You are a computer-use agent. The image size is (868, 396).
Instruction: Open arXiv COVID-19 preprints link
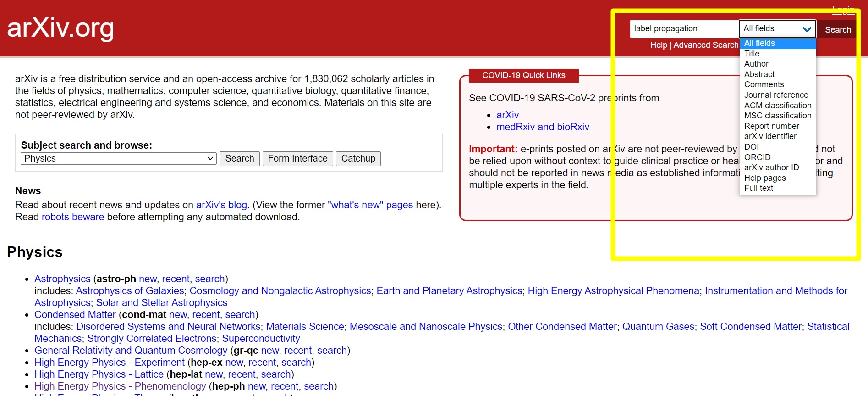508,115
